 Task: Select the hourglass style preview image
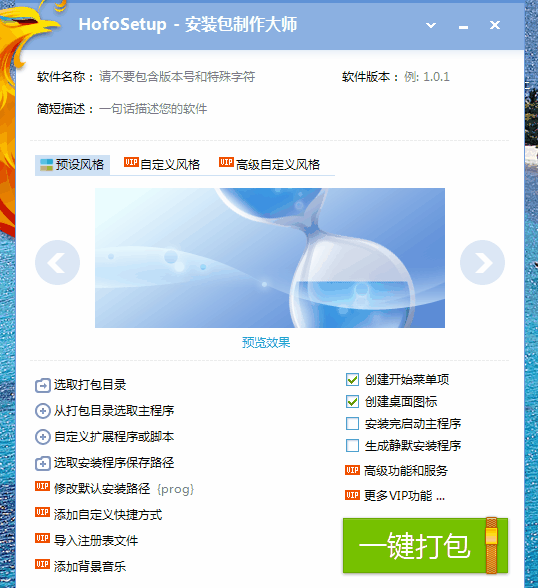point(270,258)
